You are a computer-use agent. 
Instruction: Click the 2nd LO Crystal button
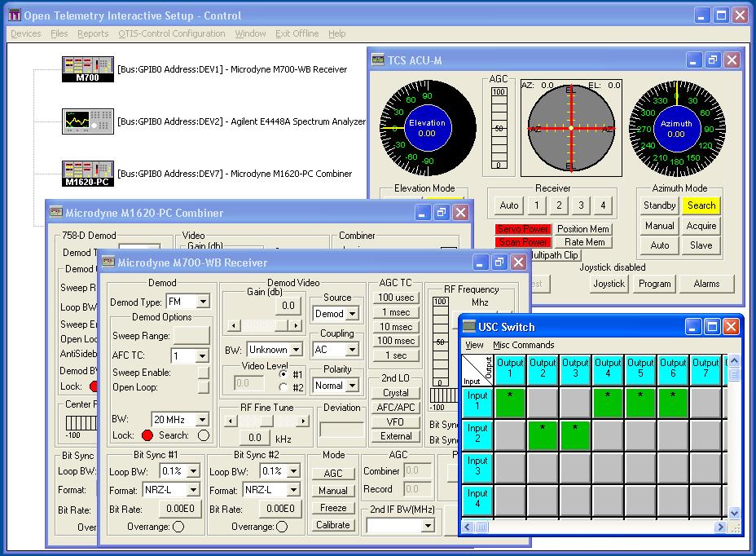coord(396,393)
